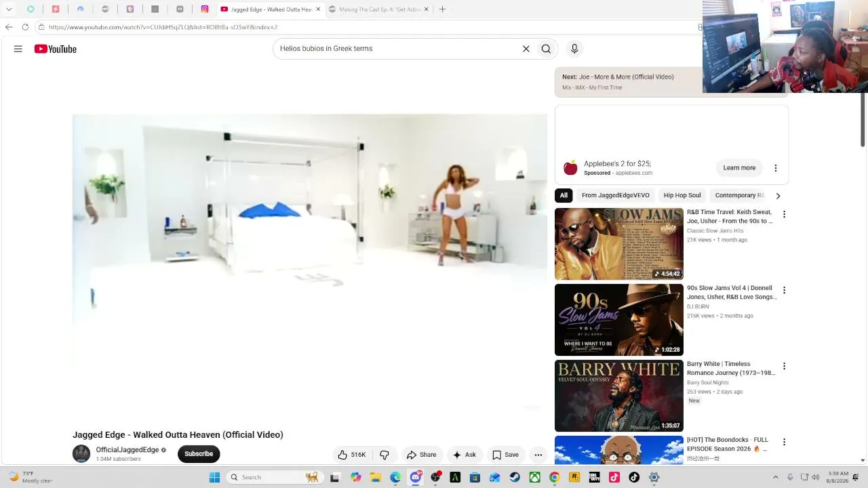Open the tab search dropdown arrow
This screenshot has width=868, height=488.
pos(9,9)
